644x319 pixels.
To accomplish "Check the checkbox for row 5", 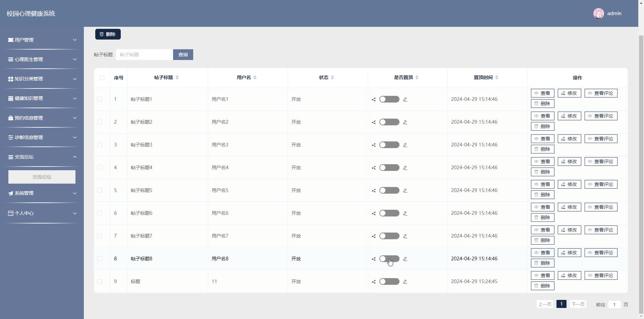I will (x=100, y=190).
